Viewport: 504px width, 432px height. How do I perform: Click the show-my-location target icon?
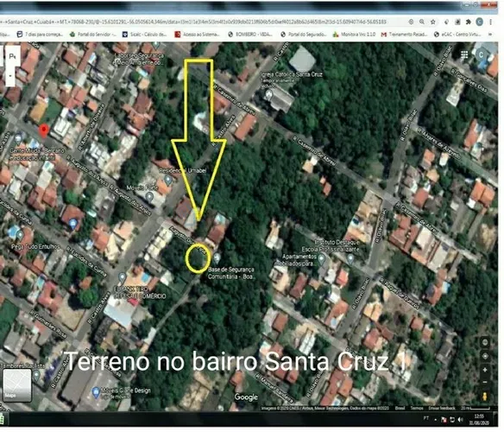485,356
